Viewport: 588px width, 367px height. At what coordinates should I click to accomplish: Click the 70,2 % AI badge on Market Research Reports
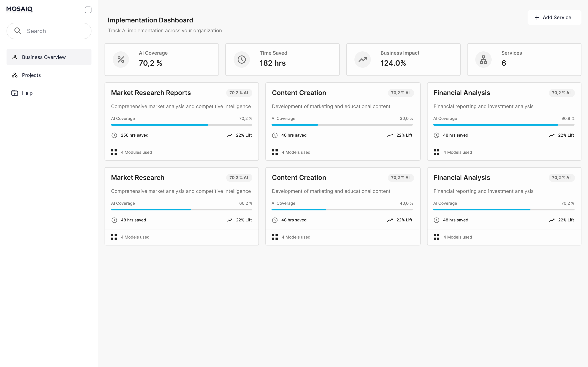point(239,93)
